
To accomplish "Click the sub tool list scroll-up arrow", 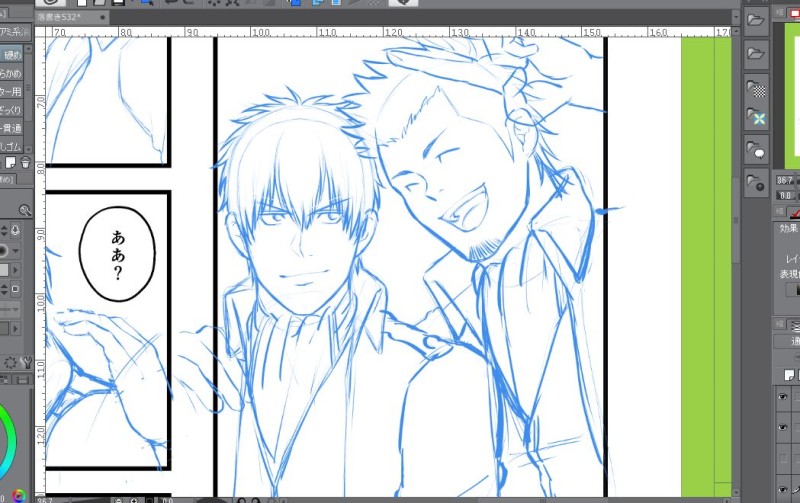I will pyautogui.click(x=29, y=49).
